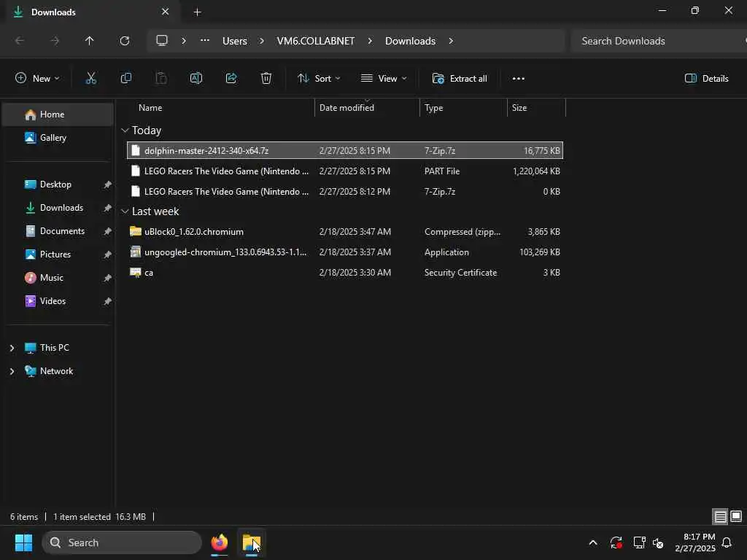Viewport: 747px width, 560px height.
Task: Toggle the Details pane
Action: click(x=706, y=79)
